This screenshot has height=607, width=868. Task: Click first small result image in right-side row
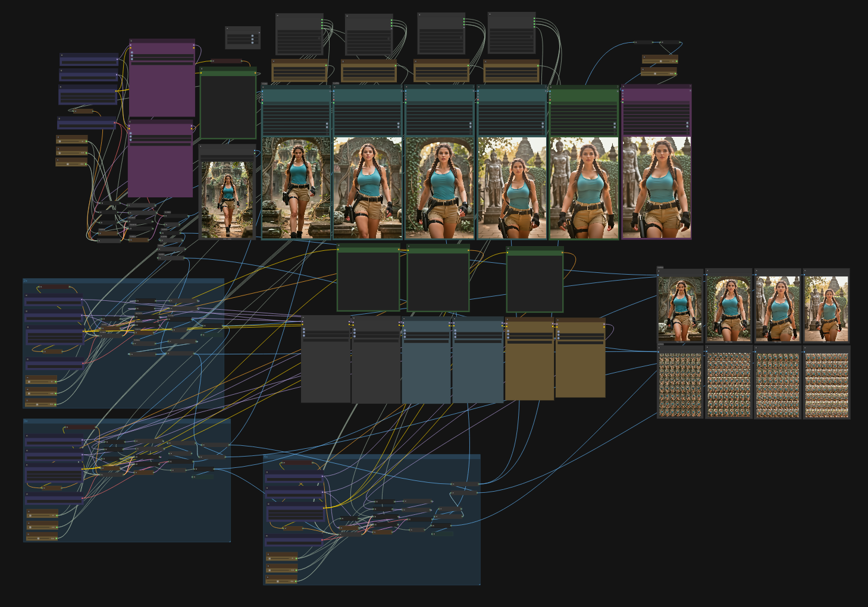point(680,309)
